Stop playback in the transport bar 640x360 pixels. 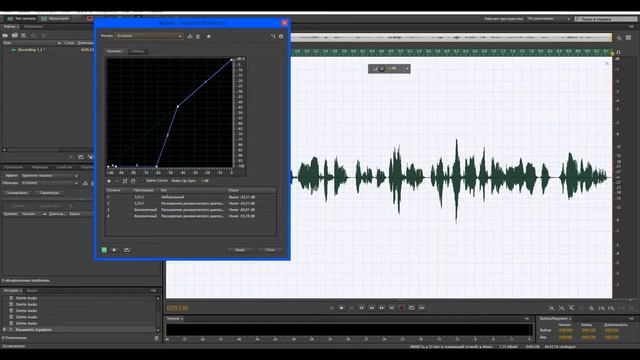click(331, 308)
